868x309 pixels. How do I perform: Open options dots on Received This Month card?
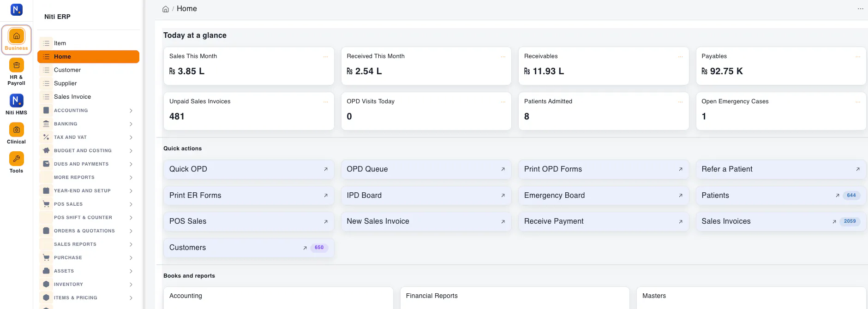tap(503, 56)
